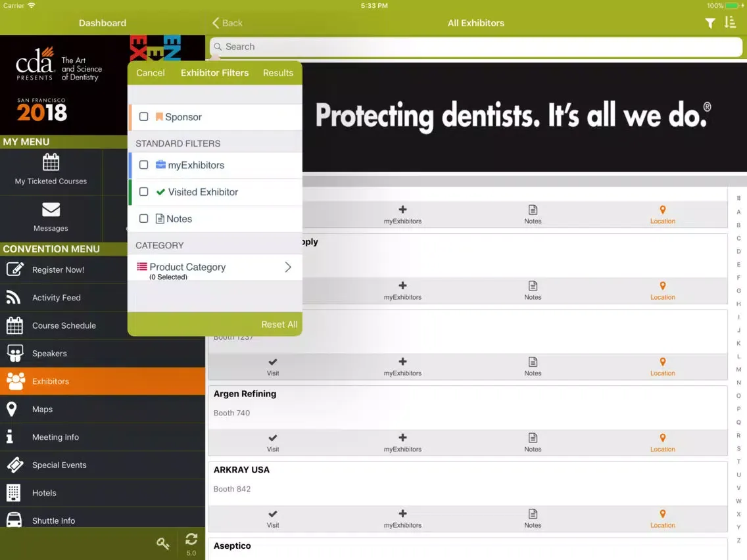
Task: Show Location of Argen Refining
Action: (x=663, y=443)
